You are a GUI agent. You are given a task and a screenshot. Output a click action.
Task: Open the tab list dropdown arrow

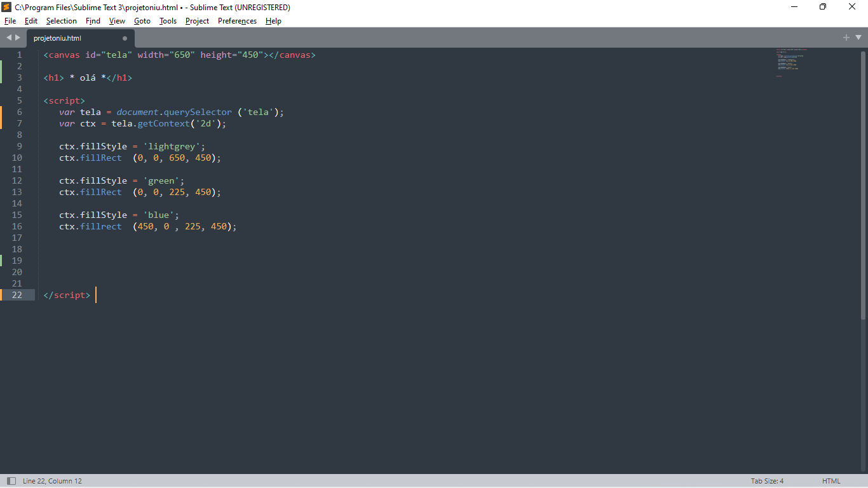858,37
